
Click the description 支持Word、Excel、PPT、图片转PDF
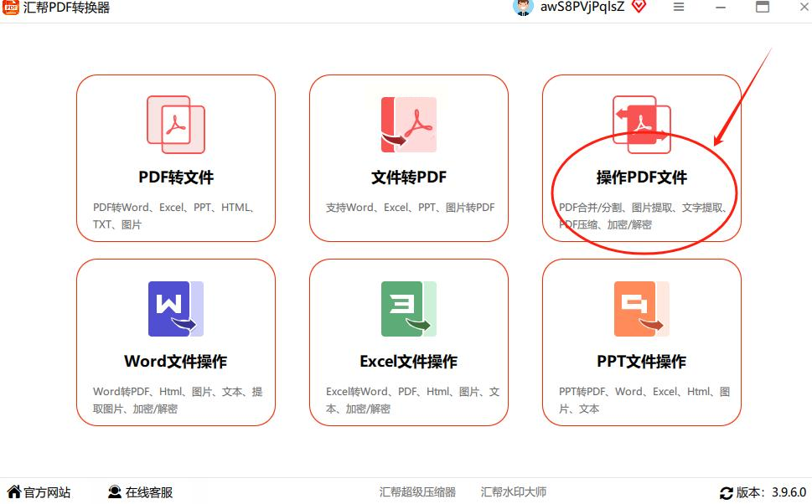pyautogui.click(x=410, y=208)
